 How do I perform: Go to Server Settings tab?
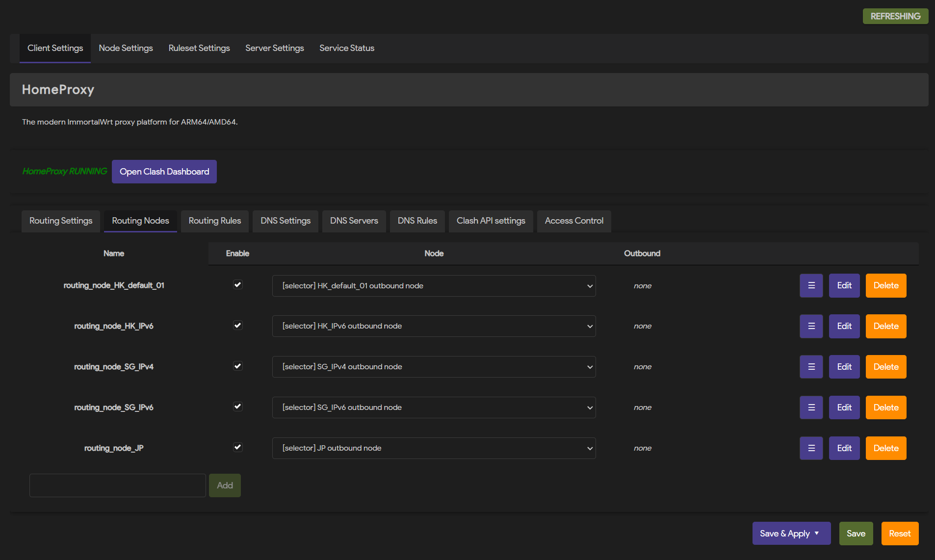pos(275,48)
